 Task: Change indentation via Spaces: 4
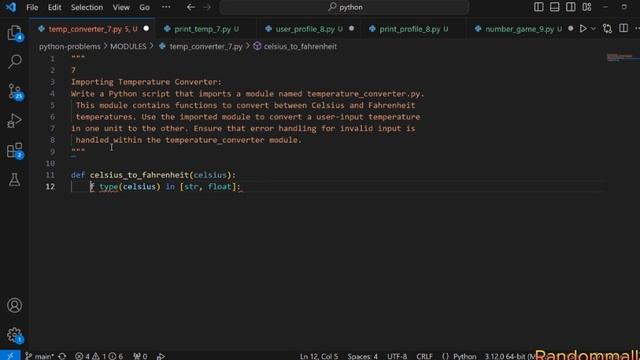[362, 356]
